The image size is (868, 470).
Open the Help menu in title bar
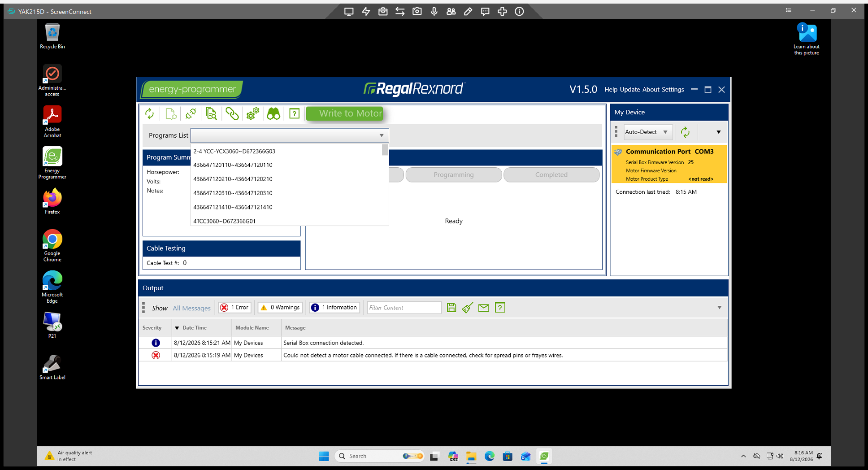click(x=611, y=90)
